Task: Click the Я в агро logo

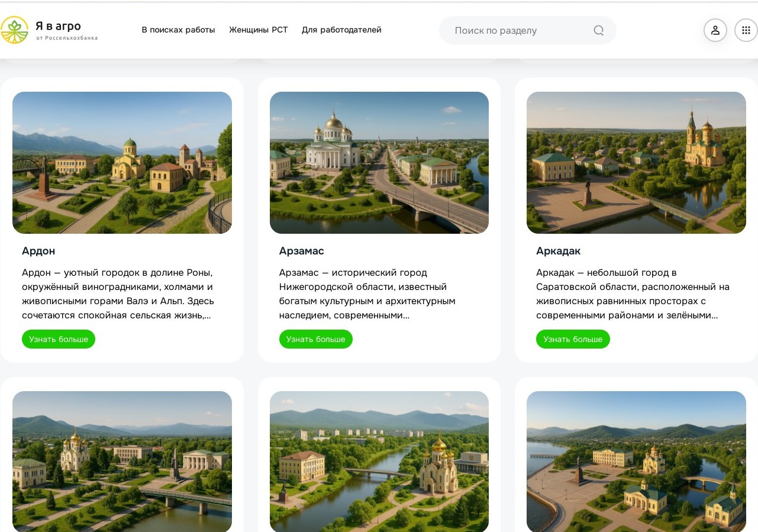Action: click(49, 30)
